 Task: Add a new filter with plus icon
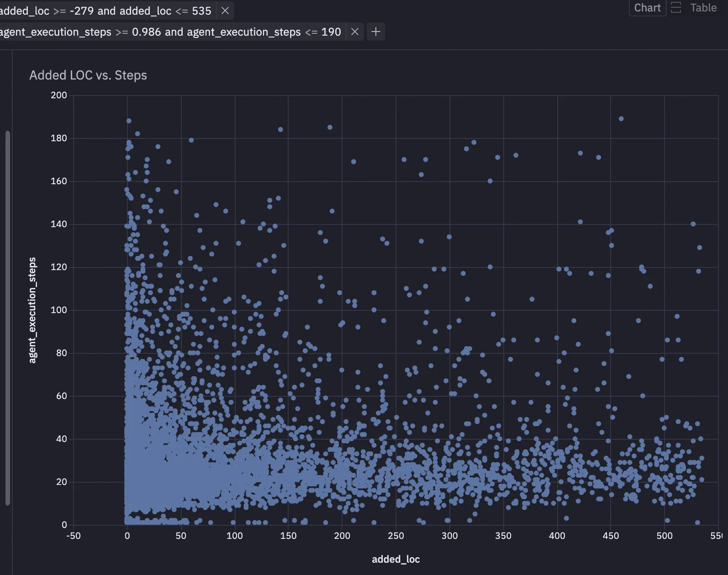375,32
